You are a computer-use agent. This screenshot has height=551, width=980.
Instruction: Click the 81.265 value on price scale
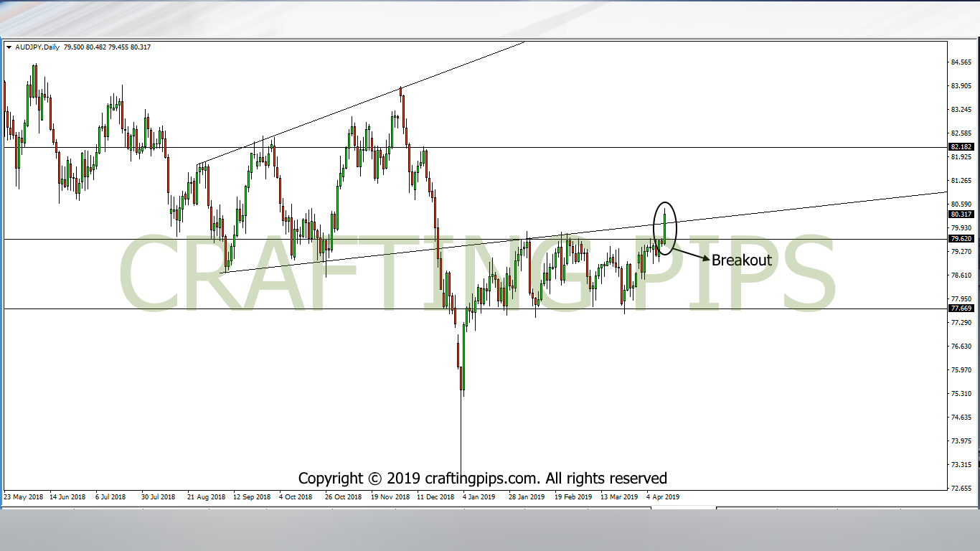click(961, 181)
